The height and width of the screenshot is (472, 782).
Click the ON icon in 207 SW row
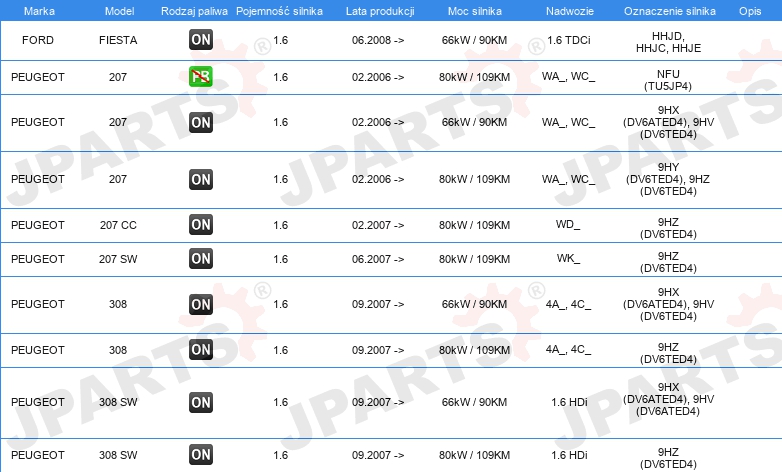(x=201, y=259)
